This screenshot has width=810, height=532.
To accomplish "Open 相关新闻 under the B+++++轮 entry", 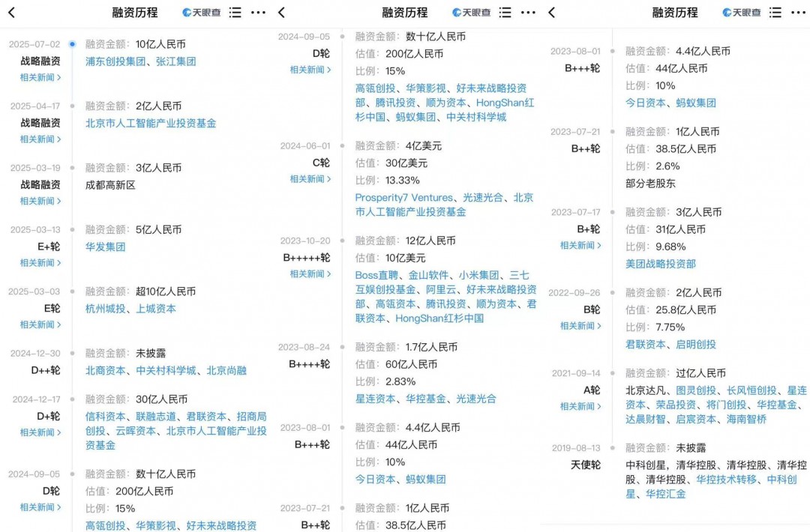I will pyautogui.click(x=310, y=274).
